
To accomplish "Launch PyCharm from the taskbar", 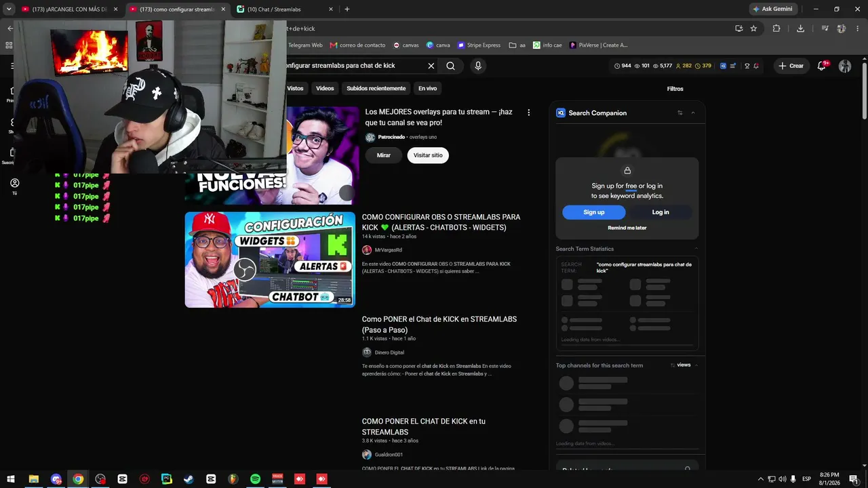I will coord(167,479).
